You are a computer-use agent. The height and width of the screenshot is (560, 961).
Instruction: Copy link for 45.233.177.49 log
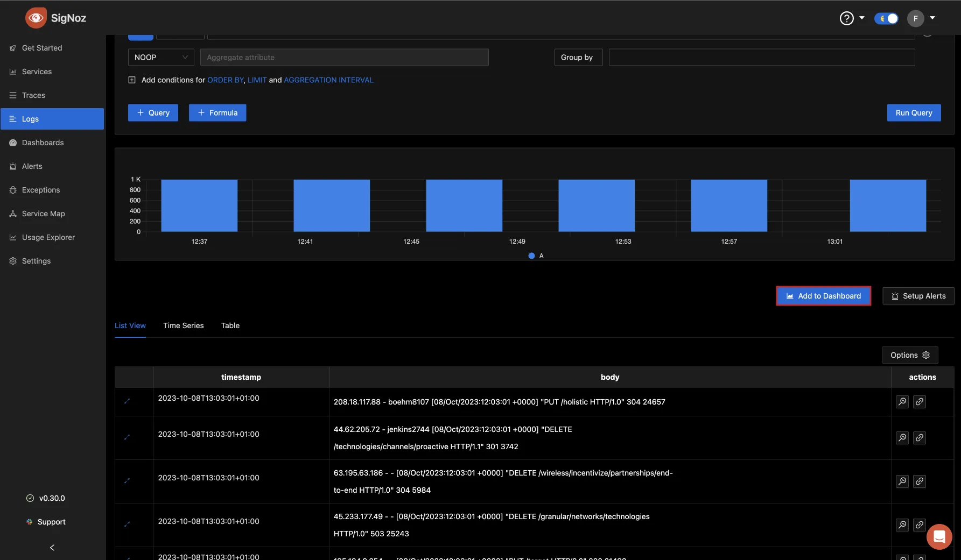[920, 525]
